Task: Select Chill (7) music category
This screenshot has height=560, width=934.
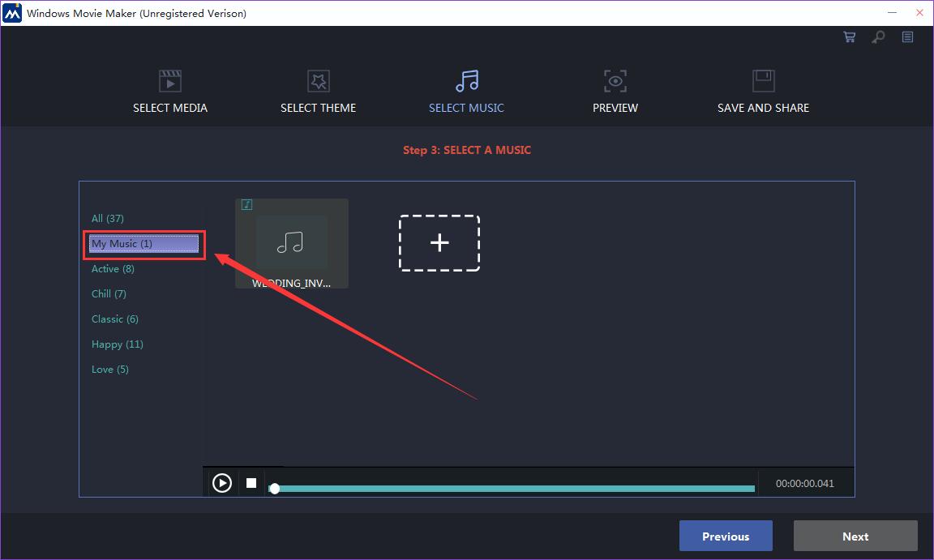Action: [x=109, y=294]
